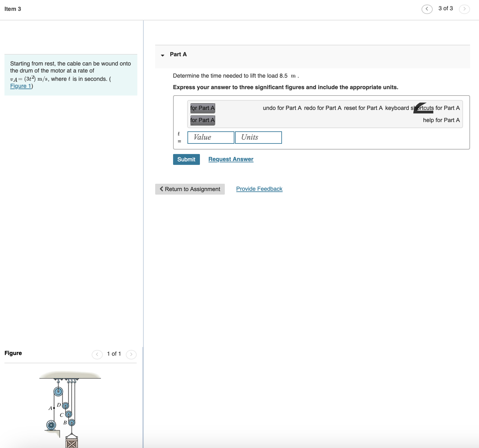Click the Request Answer link
Viewport: 479px width, 448px height.
pyautogui.click(x=231, y=159)
